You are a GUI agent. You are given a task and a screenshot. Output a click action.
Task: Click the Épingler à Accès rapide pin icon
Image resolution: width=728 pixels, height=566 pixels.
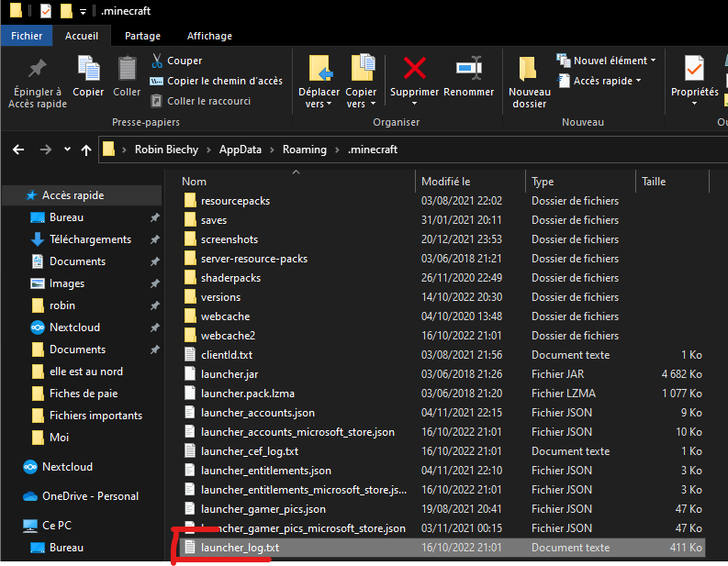37,69
